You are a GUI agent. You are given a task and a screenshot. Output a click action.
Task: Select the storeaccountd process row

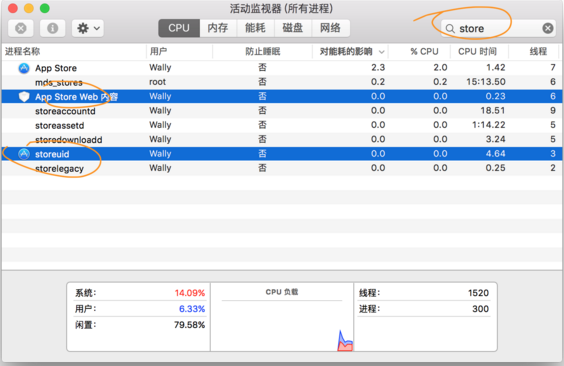[x=282, y=111]
